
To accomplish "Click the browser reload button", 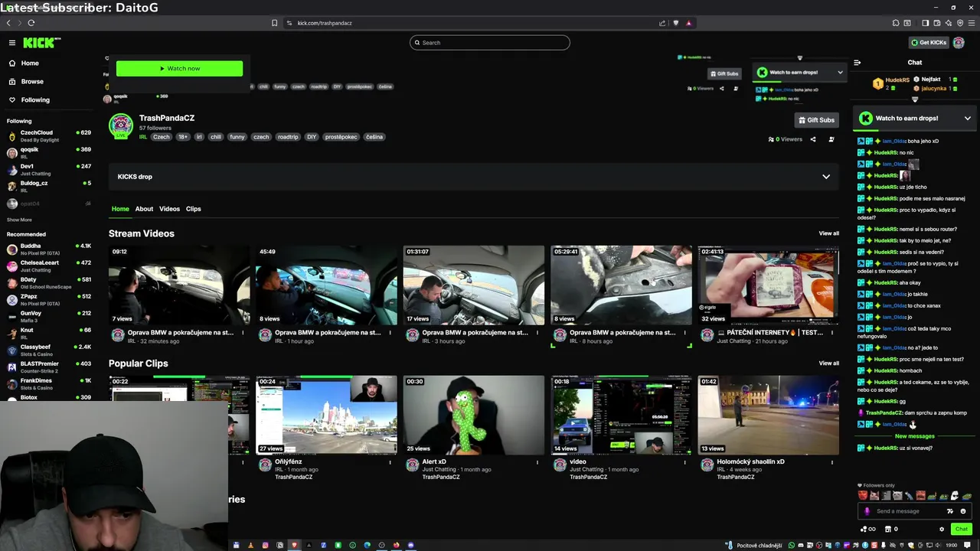I will (31, 23).
